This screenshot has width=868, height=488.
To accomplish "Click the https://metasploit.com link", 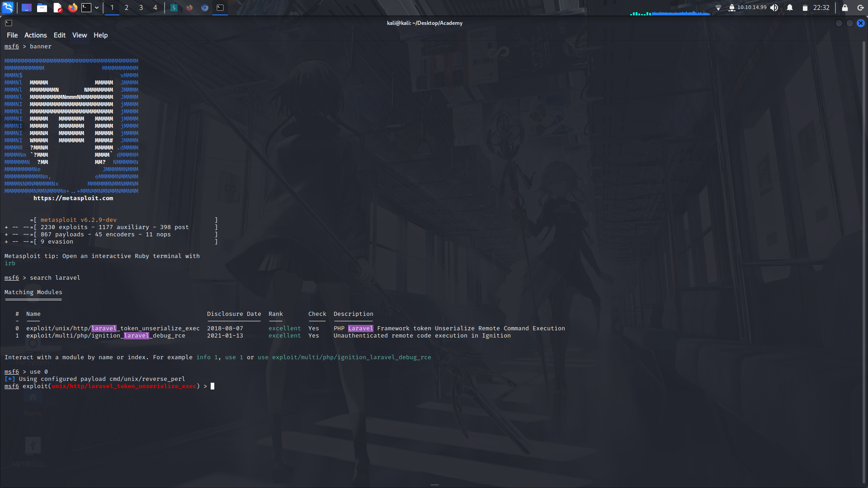I will (73, 198).
